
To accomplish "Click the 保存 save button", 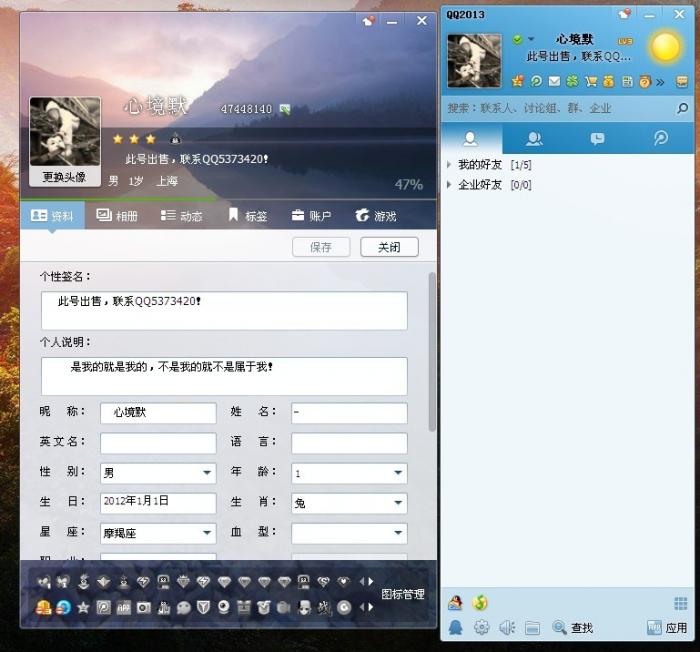I will tap(321, 247).
